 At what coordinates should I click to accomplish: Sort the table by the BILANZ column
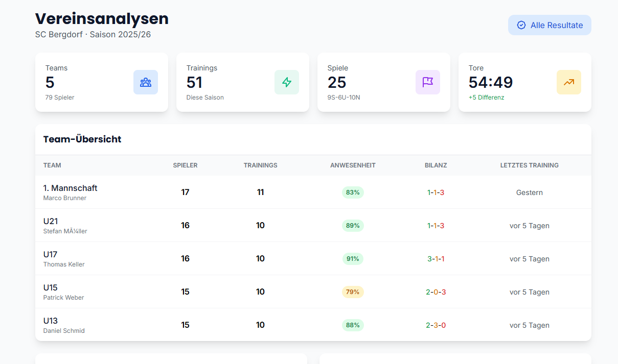click(x=436, y=165)
